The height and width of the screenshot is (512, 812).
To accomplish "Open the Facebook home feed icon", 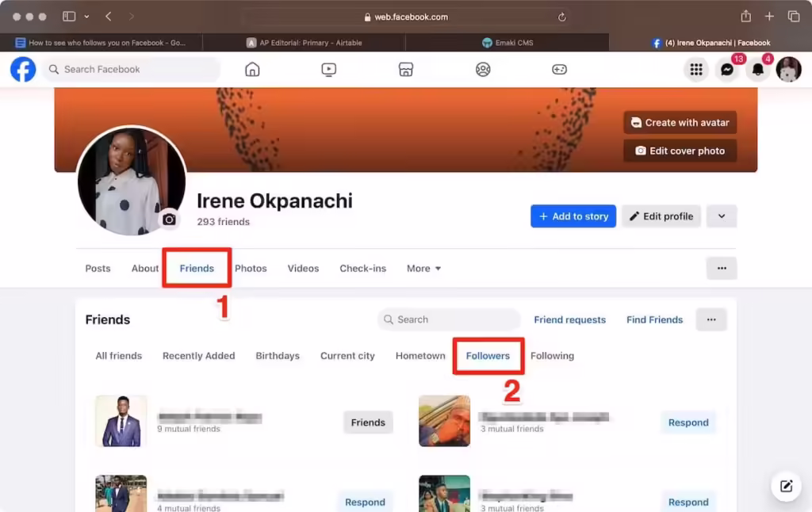I will coord(252,69).
